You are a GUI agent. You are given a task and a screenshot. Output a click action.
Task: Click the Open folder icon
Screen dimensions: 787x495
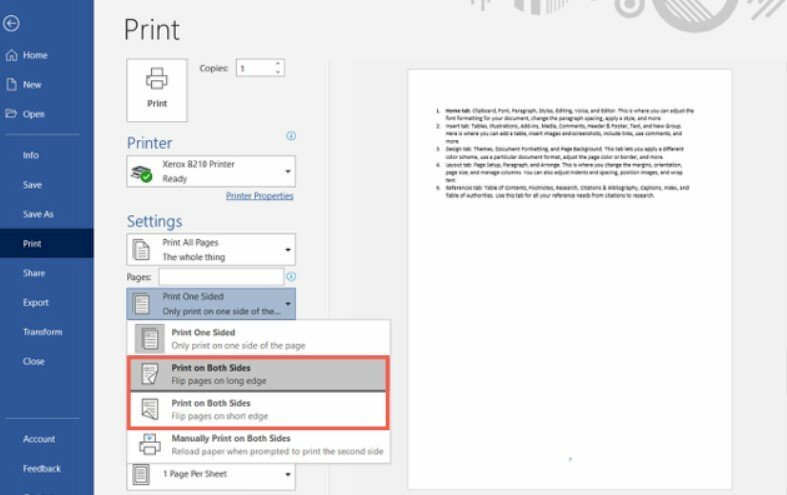pyautogui.click(x=12, y=114)
